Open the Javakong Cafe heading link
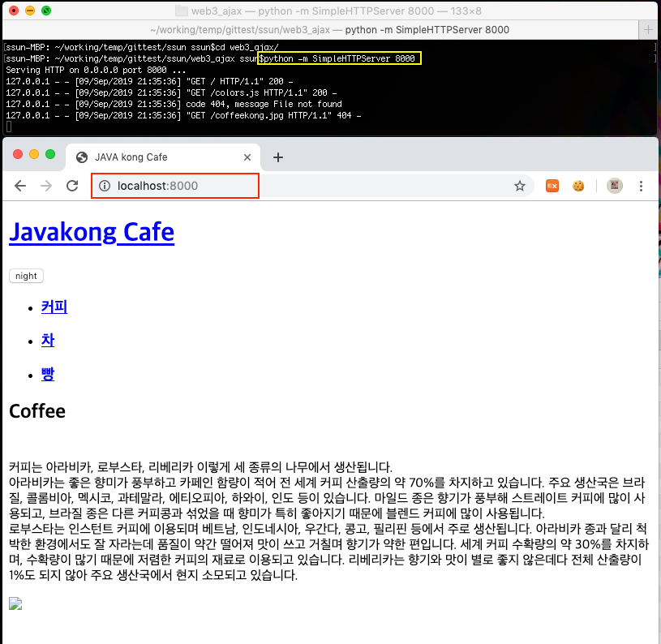 click(x=92, y=232)
